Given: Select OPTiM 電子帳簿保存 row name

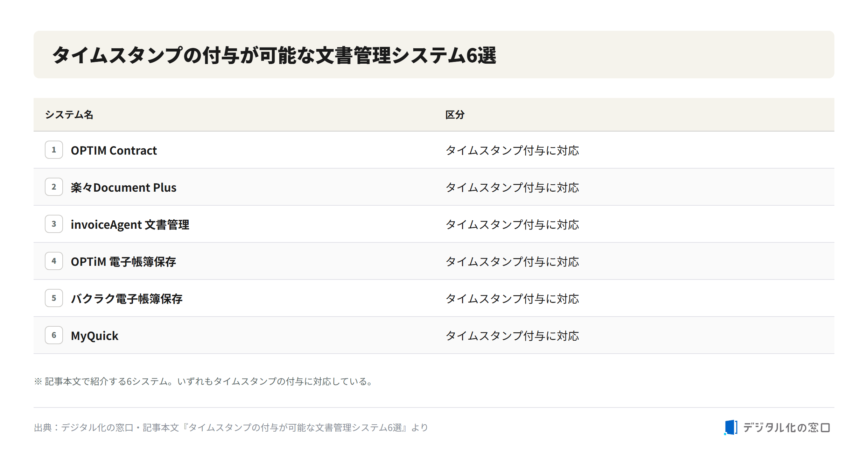Looking at the screenshot, I should pos(123,262).
